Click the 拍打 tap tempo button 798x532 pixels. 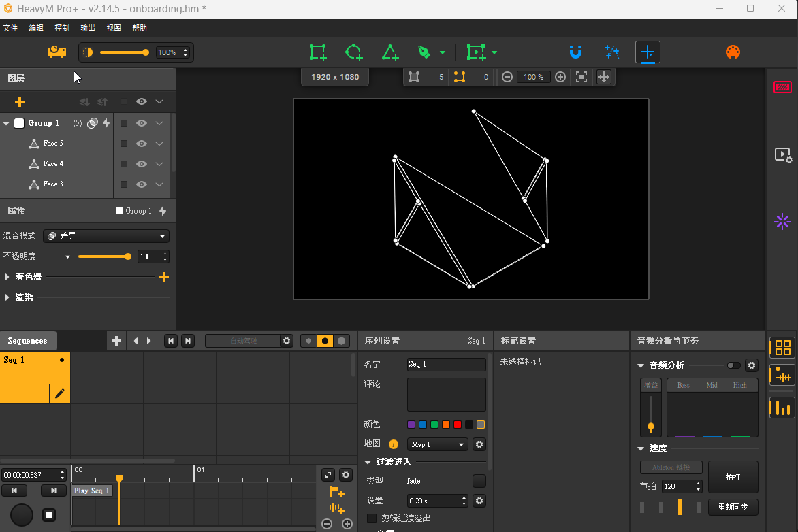pyautogui.click(x=733, y=477)
